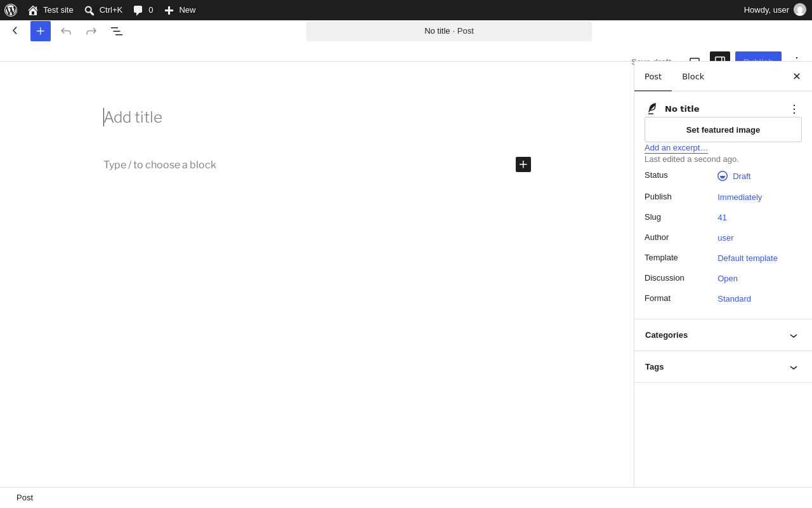This screenshot has width=812, height=508.
Task: Add block with the black plus button
Action: tap(523, 164)
